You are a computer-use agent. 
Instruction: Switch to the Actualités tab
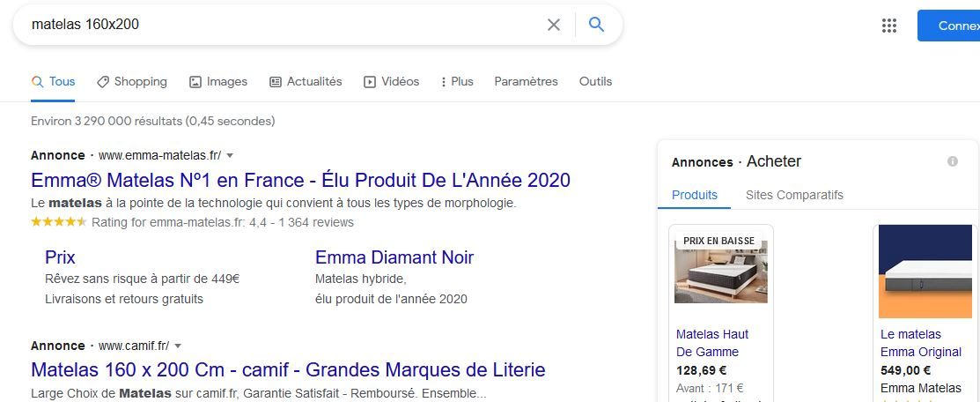(306, 81)
